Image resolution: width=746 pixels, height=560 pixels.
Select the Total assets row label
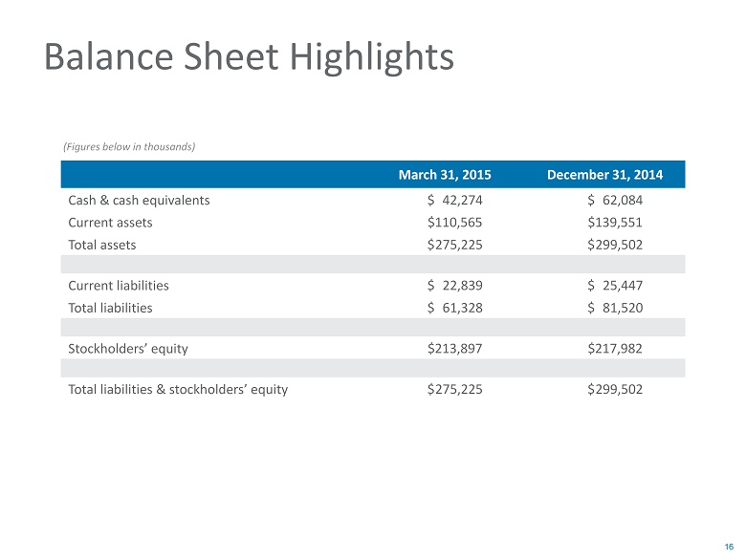pos(102,244)
